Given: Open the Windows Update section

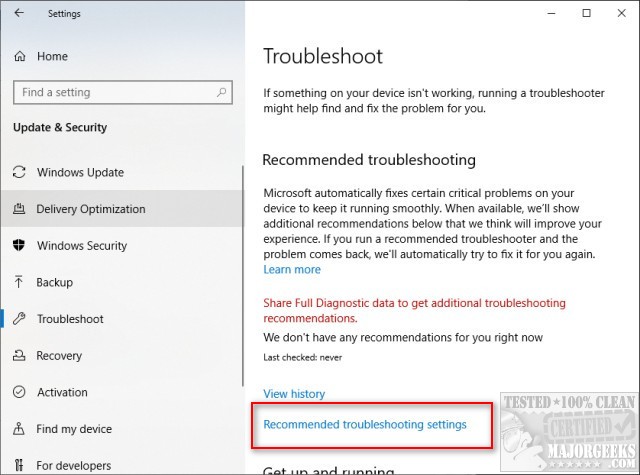Looking at the screenshot, I should [x=80, y=172].
